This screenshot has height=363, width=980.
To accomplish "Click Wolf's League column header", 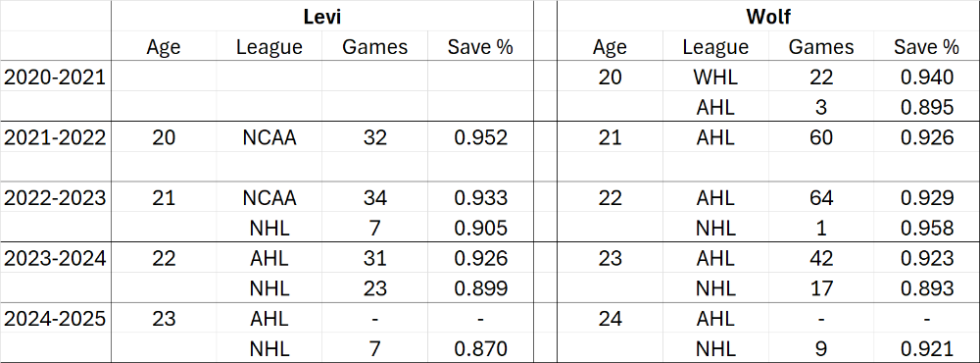I will pos(715,46).
